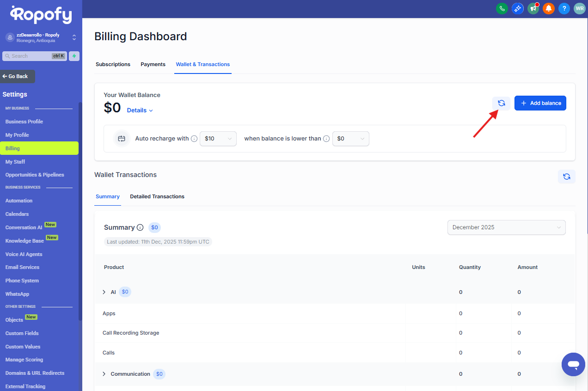Open the auto recharge amount $10 dropdown
Viewport: 588px width, 391px height.
218,139
